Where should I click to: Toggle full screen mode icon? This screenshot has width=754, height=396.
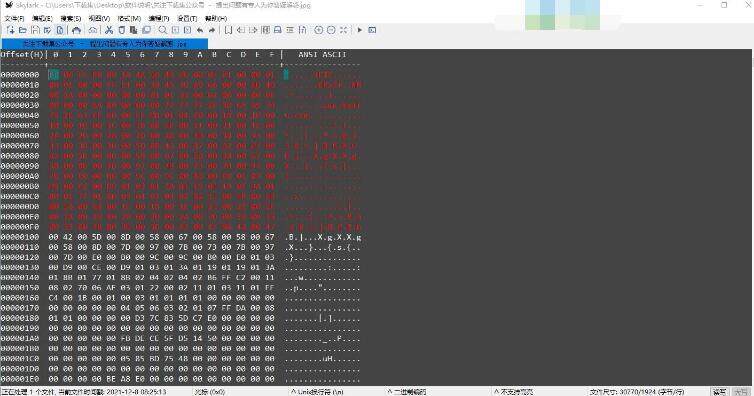343,30
